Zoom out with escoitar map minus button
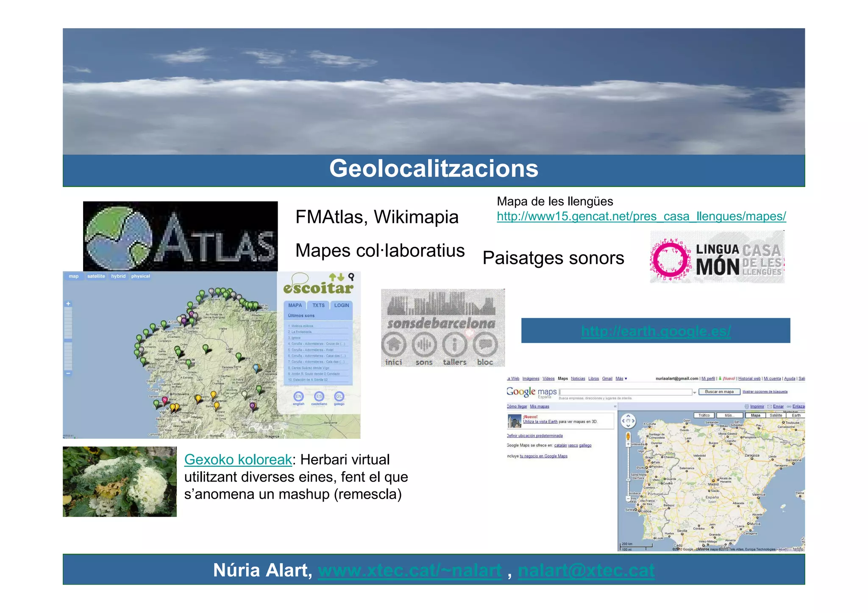 coord(68,373)
